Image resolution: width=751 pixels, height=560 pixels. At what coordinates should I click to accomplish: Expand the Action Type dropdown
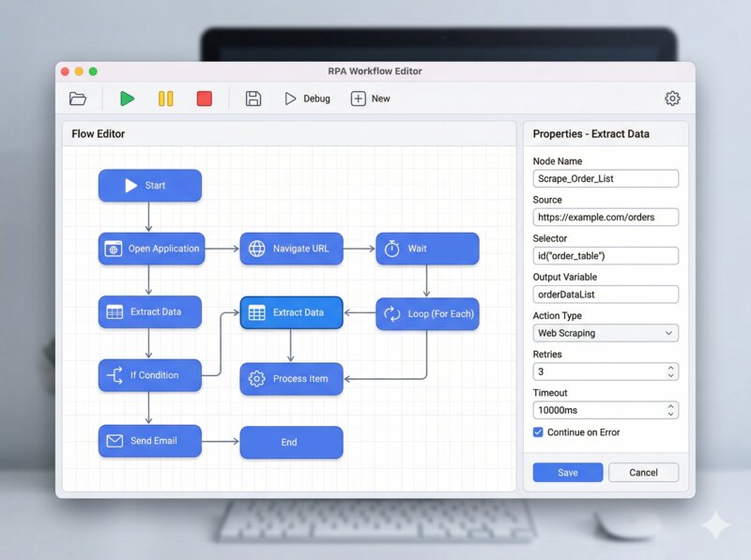tap(605, 333)
